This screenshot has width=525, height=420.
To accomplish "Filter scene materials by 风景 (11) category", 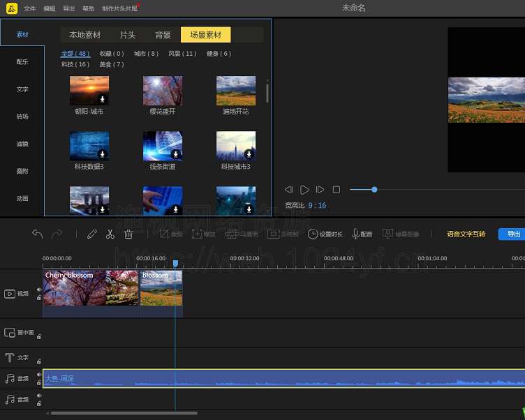I will pyautogui.click(x=182, y=54).
